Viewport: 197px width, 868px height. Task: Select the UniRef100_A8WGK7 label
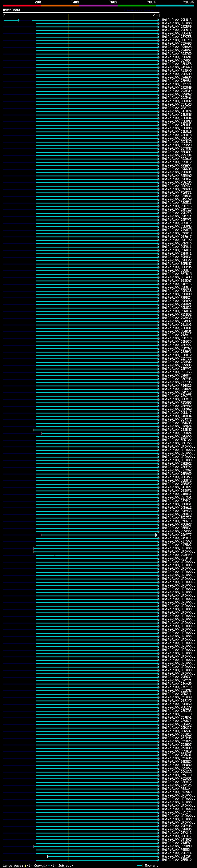(176, 524)
